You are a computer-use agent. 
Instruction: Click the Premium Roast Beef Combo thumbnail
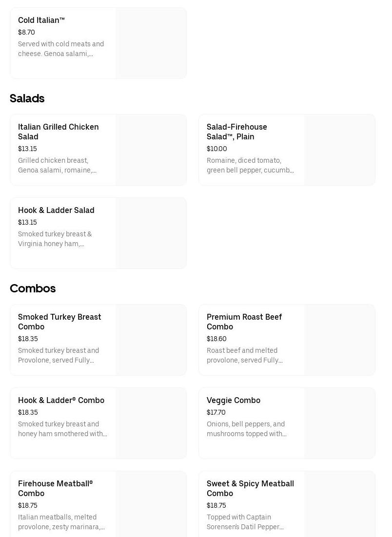(x=340, y=340)
